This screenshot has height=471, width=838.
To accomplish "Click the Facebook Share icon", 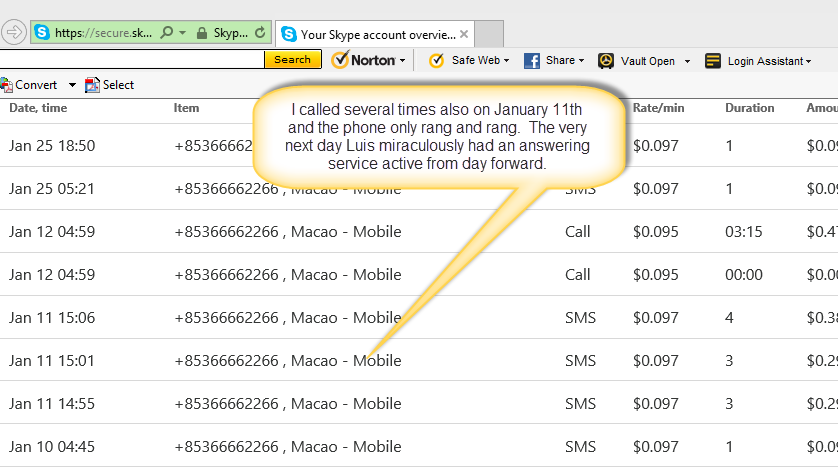I will (x=532, y=61).
